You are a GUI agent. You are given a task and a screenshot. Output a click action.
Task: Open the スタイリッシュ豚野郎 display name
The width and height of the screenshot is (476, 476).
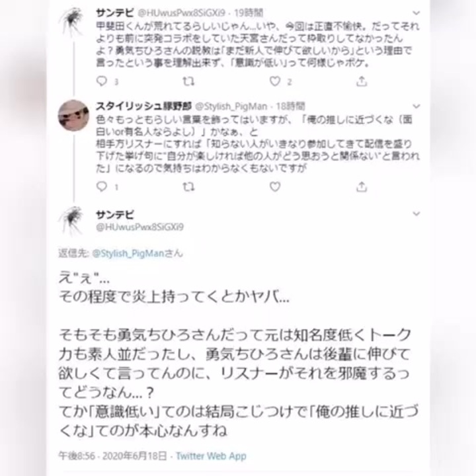click(x=144, y=106)
